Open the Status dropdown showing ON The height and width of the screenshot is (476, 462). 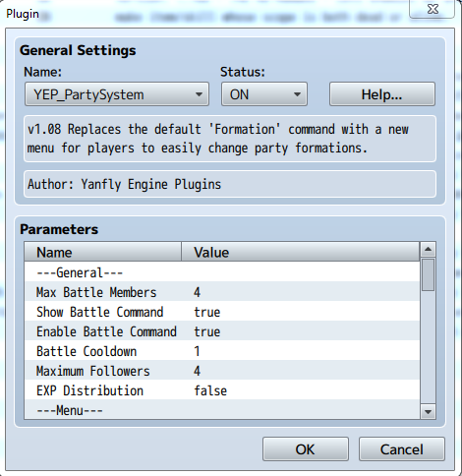click(x=264, y=94)
